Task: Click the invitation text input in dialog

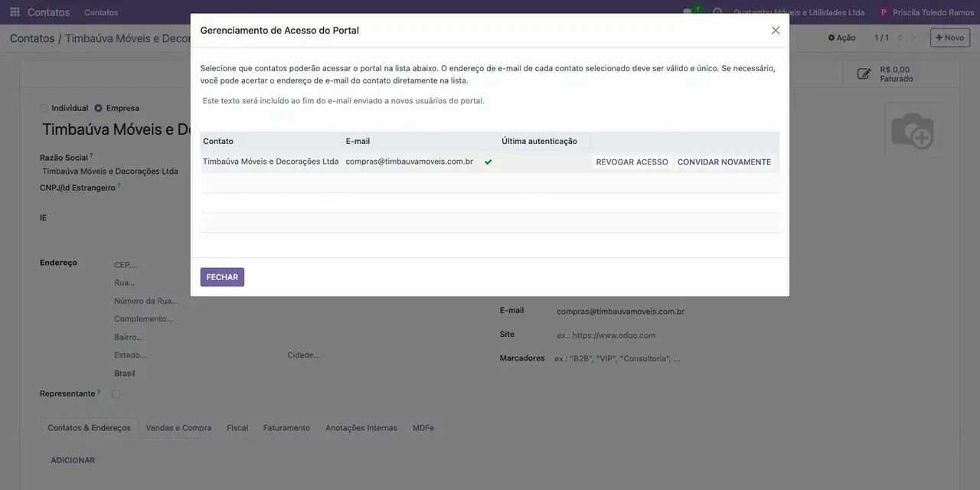Action: [x=490, y=101]
